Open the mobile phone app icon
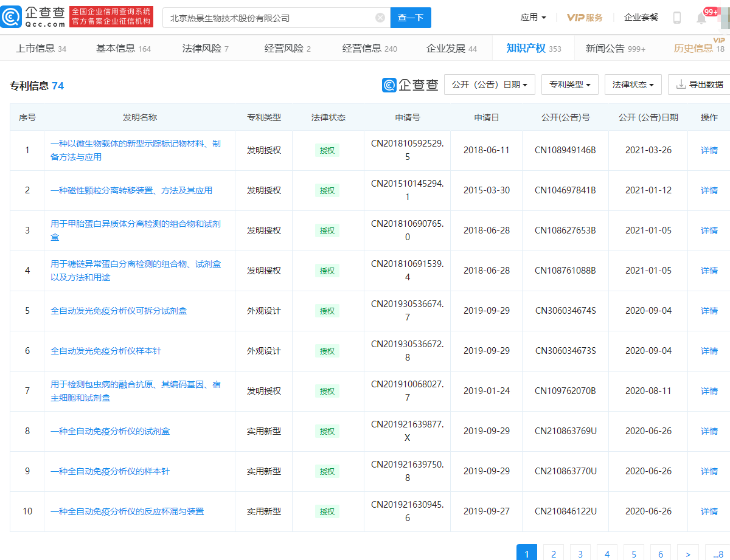This screenshot has width=730, height=560. pos(676,18)
